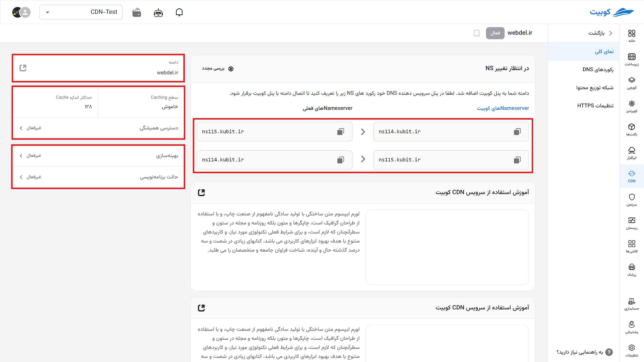Click بررسی مجدد recheck button
This screenshot has width=644, height=362.
pyautogui.click(x=218, y=69)
